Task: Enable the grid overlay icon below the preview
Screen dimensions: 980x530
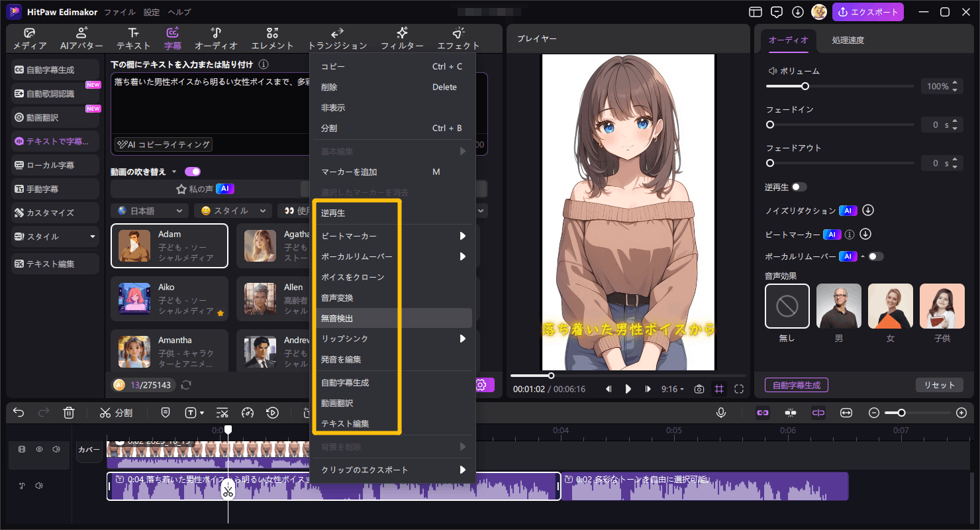Action: point(719,389)
